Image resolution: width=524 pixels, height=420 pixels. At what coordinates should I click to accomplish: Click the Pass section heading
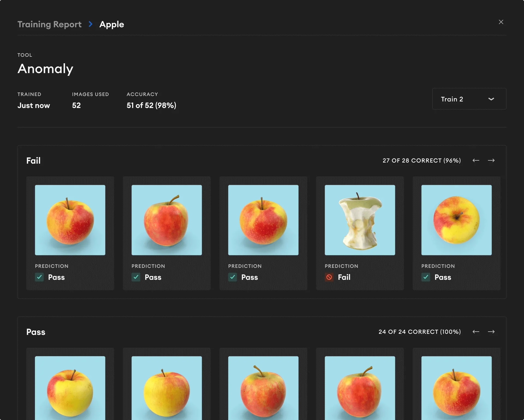[36, 332]
